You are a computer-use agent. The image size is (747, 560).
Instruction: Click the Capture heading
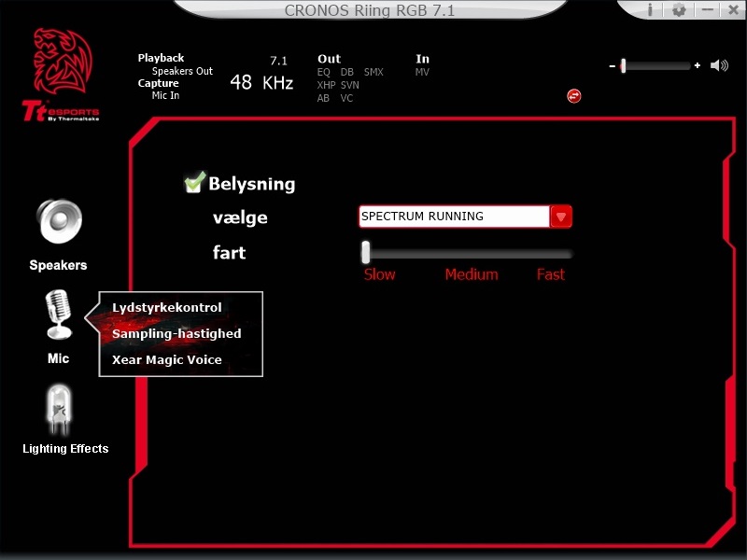tap(158, 83)
